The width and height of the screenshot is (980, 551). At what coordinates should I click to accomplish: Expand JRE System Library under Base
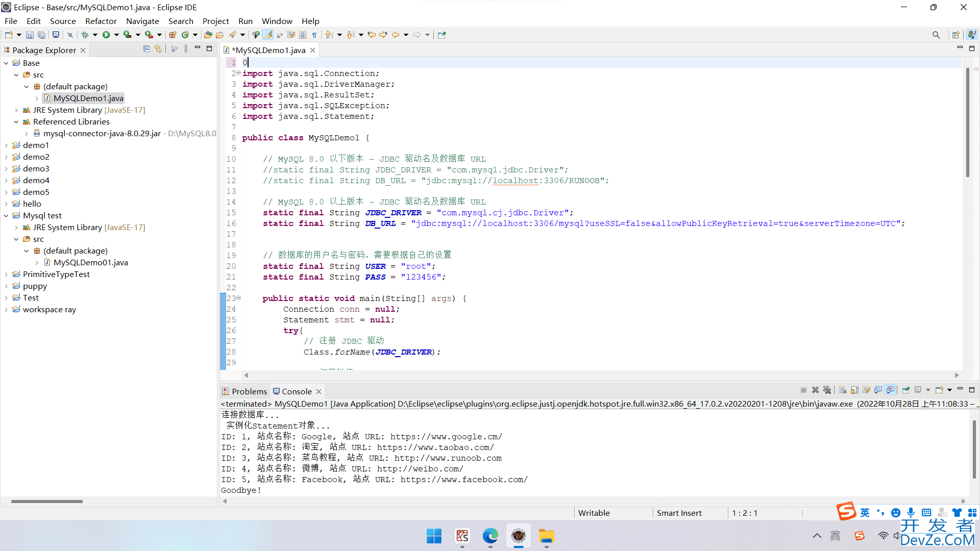point(16,110)
